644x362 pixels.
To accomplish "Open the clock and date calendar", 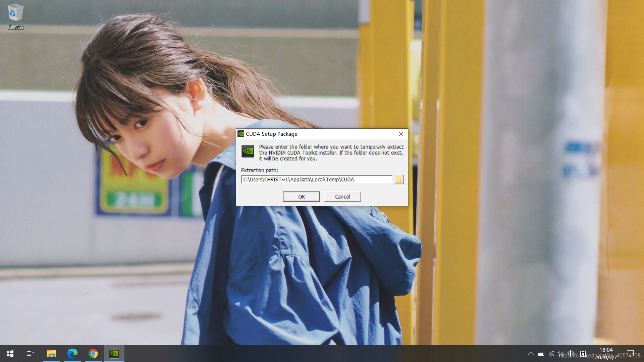I will click(606, 354).
